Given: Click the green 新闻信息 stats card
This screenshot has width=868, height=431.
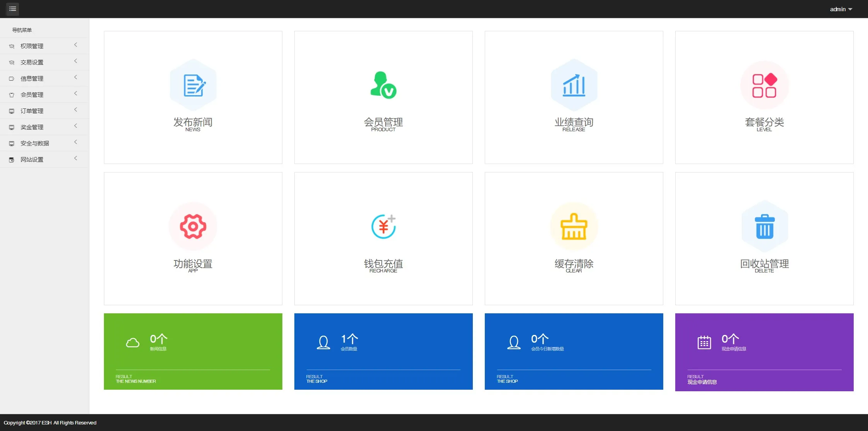Looking at the screenshot, I should pos(193,351).
